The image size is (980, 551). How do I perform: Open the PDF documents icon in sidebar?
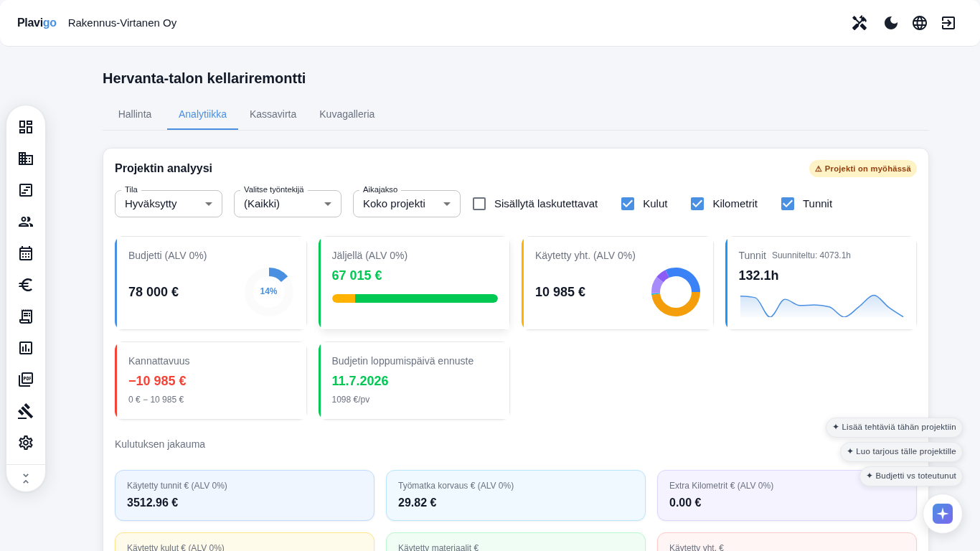click(x=26, y=380)
